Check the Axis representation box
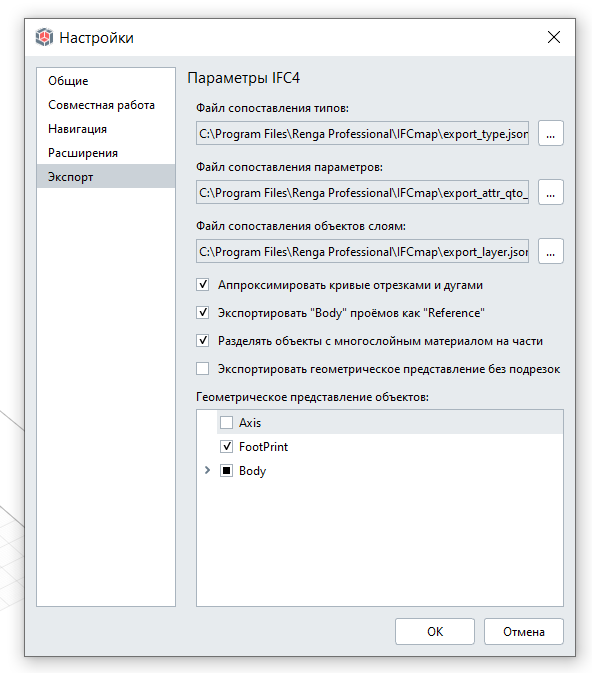The height and width of the screenshot is (673, 592). click(x=226, y=423)
